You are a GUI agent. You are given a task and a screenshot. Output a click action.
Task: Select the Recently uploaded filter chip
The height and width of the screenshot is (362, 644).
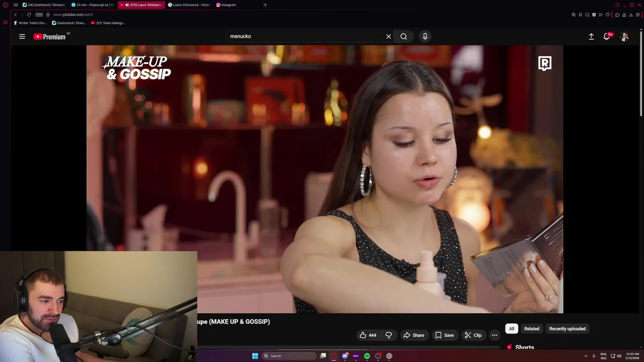(568, 329)
